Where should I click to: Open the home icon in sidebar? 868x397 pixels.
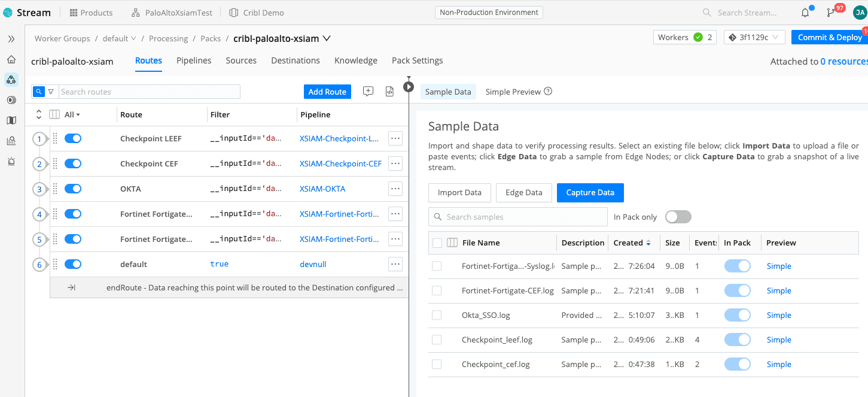[11, 59]
